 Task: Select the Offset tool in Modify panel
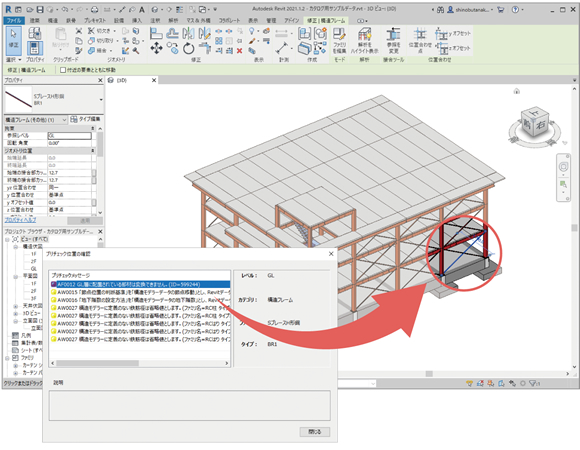click(172, 34)
